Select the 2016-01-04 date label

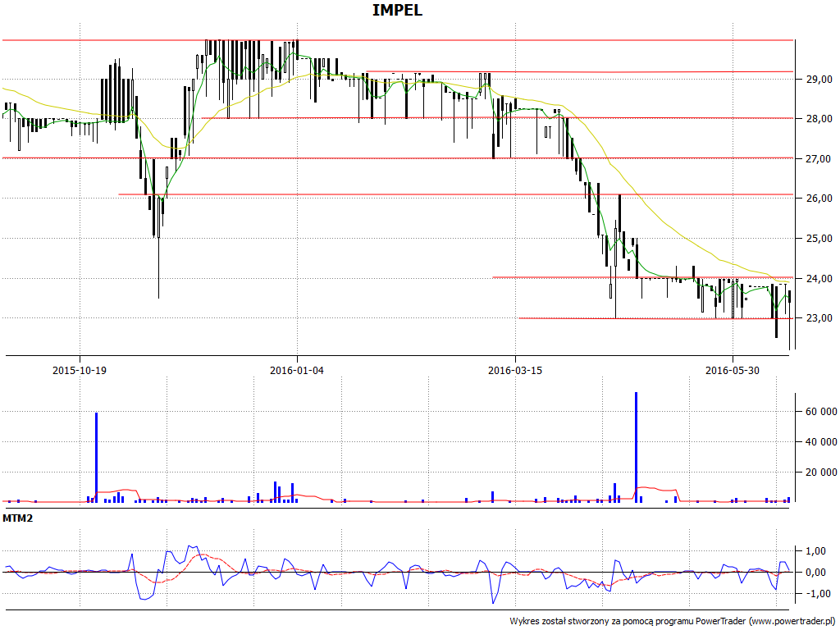[x=297, y=370]
